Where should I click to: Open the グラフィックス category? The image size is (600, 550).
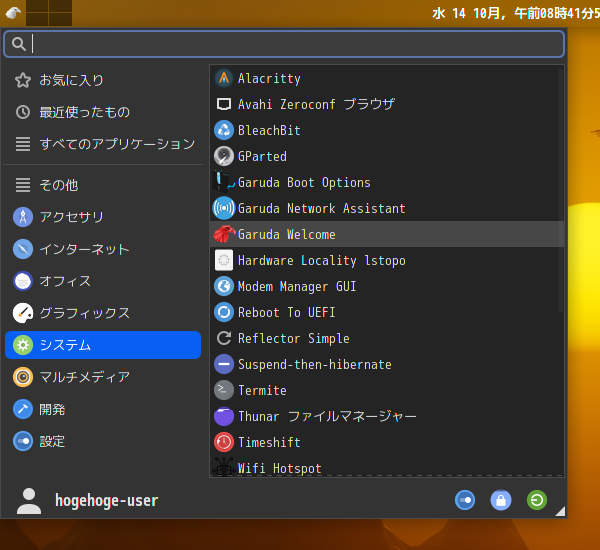pyautogui.click(x=103, y=313)
